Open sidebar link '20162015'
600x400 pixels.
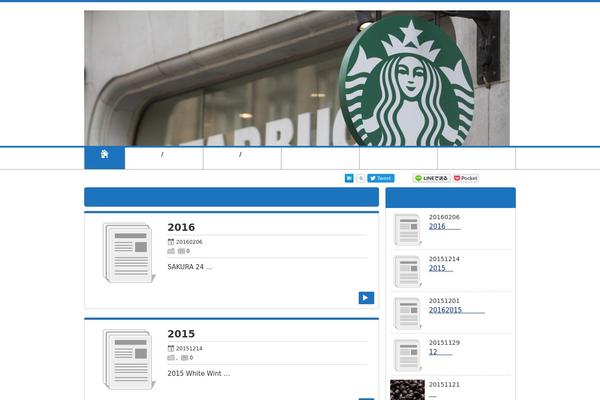pos(457,310)
